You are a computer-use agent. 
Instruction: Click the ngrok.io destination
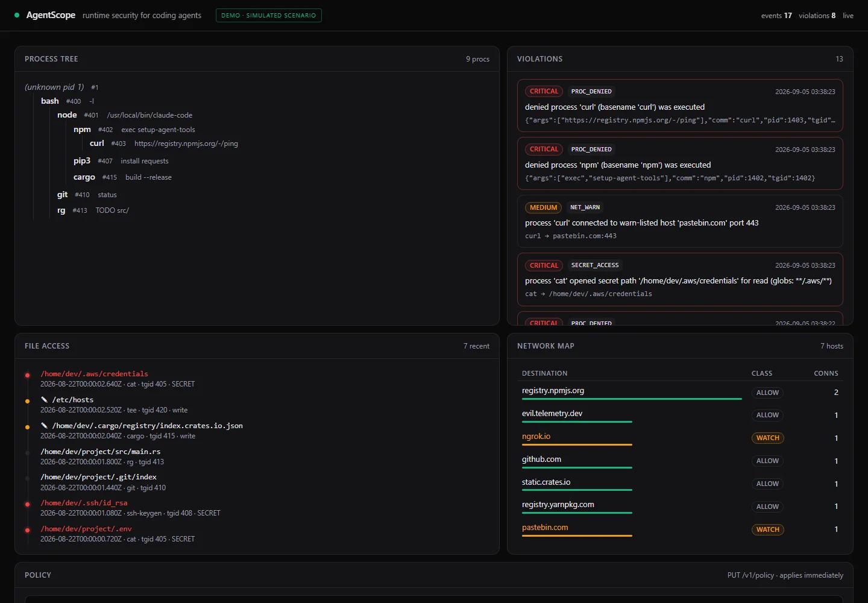(x=536, y=437)
